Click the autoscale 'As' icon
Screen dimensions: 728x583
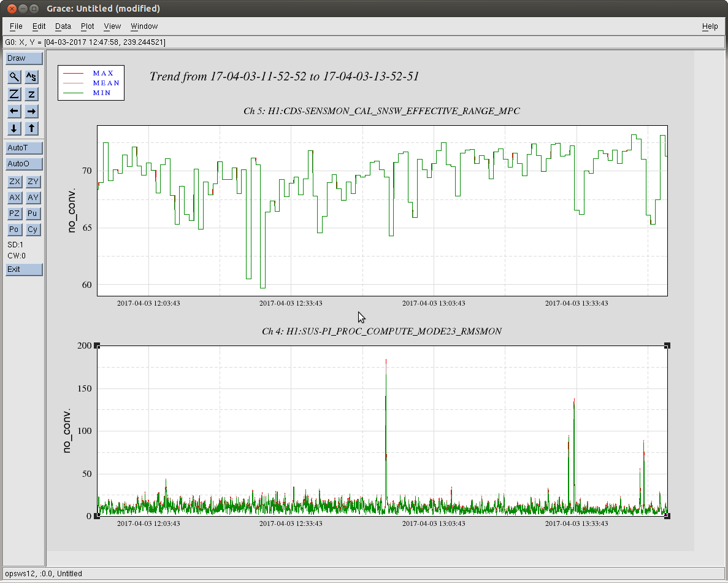(x=31, y=77)
